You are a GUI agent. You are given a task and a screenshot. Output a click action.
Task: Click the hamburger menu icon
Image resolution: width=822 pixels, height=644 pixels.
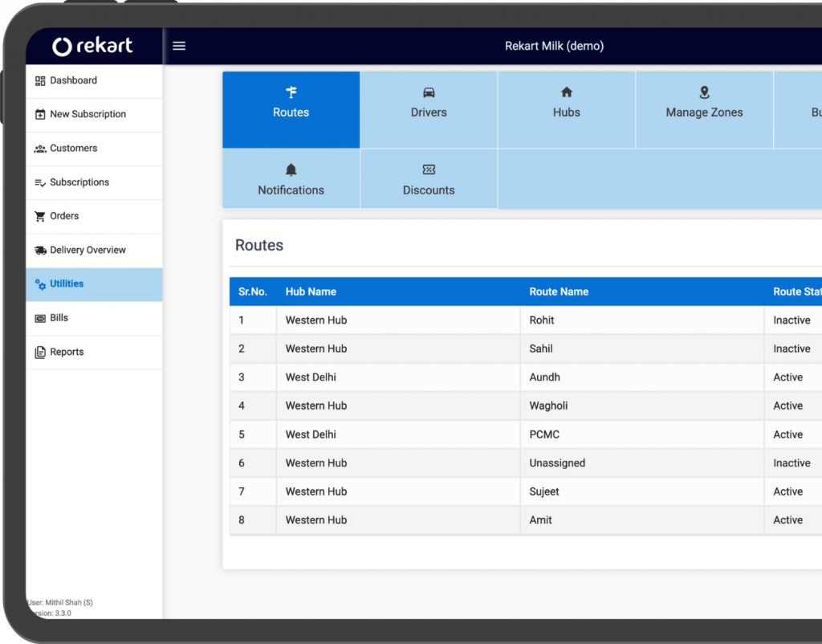(178, 46)
